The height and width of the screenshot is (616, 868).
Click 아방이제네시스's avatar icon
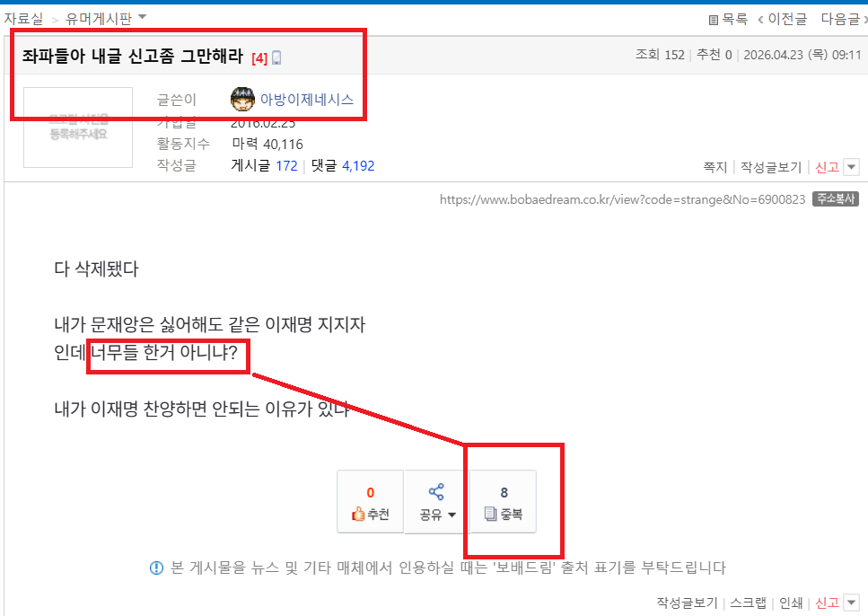(242, 99)
